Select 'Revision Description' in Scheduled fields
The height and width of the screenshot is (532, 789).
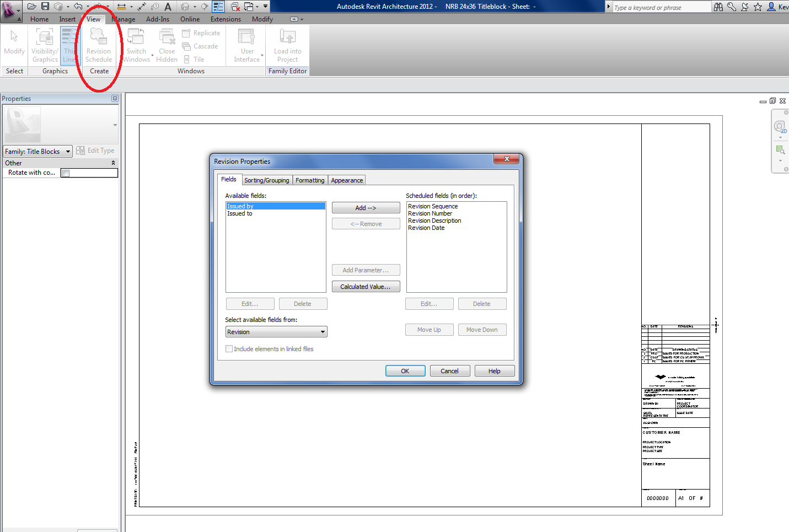[x=434, y=221]
